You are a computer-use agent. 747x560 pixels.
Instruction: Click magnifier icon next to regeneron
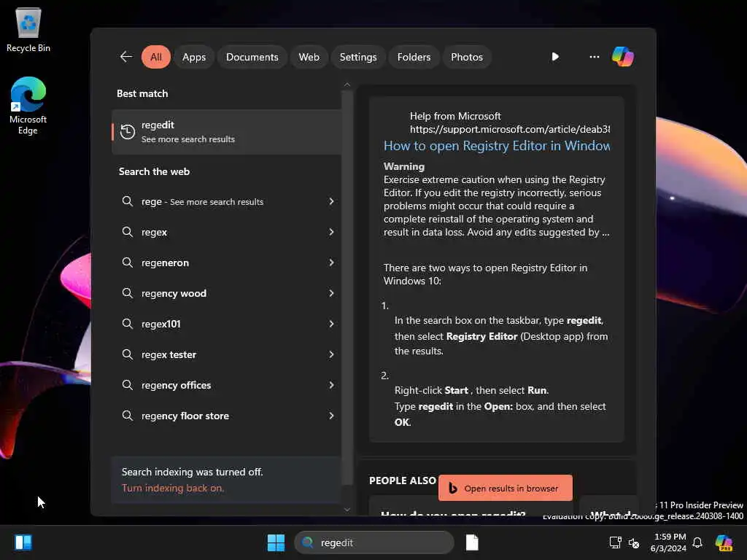tap(127, 262)
